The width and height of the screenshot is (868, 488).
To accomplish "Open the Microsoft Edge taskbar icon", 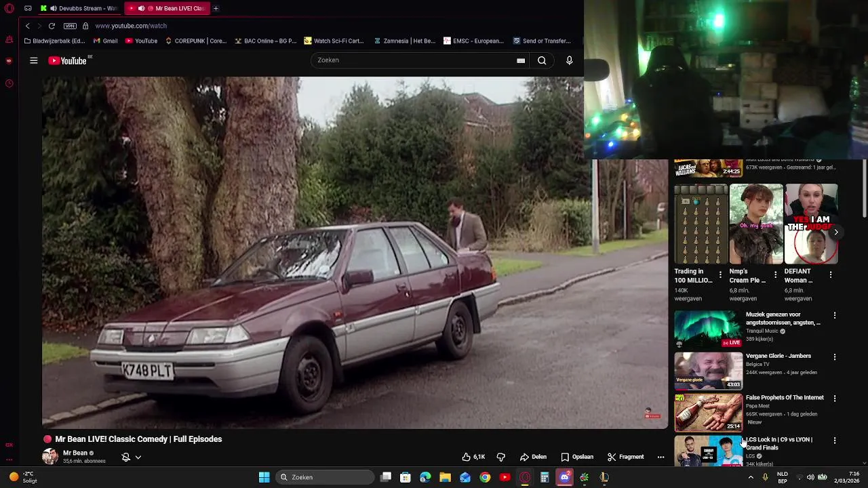I will 425,477.
